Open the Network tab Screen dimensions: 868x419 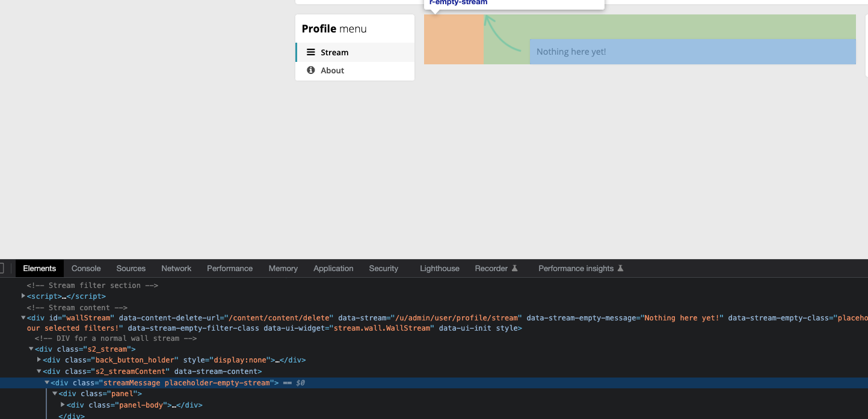click(x=176, y=268)
